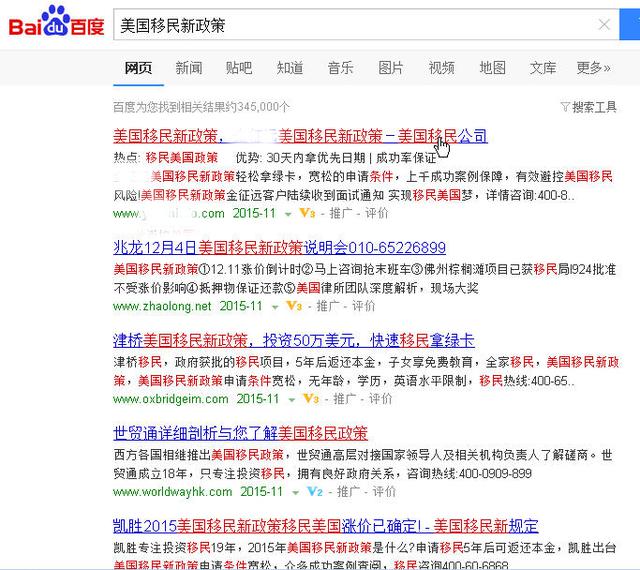Click 评价 on oxbridgeim.com result

point(380,399)
